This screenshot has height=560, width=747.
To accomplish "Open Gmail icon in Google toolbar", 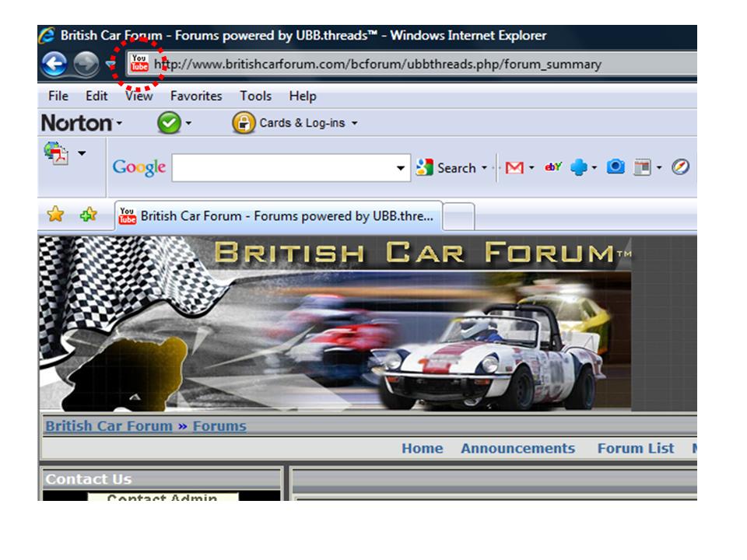I will pos(514,167).
